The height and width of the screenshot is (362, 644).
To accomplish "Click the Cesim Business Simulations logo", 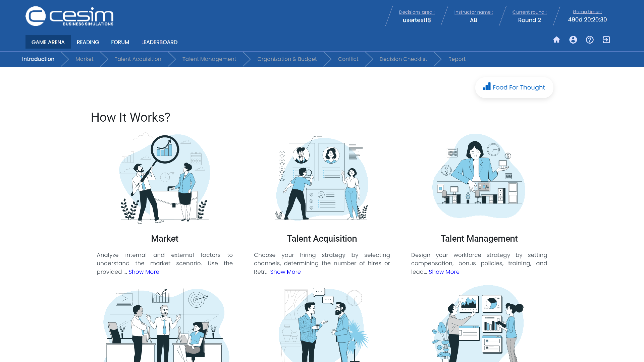I will click(x=69, y=16).
